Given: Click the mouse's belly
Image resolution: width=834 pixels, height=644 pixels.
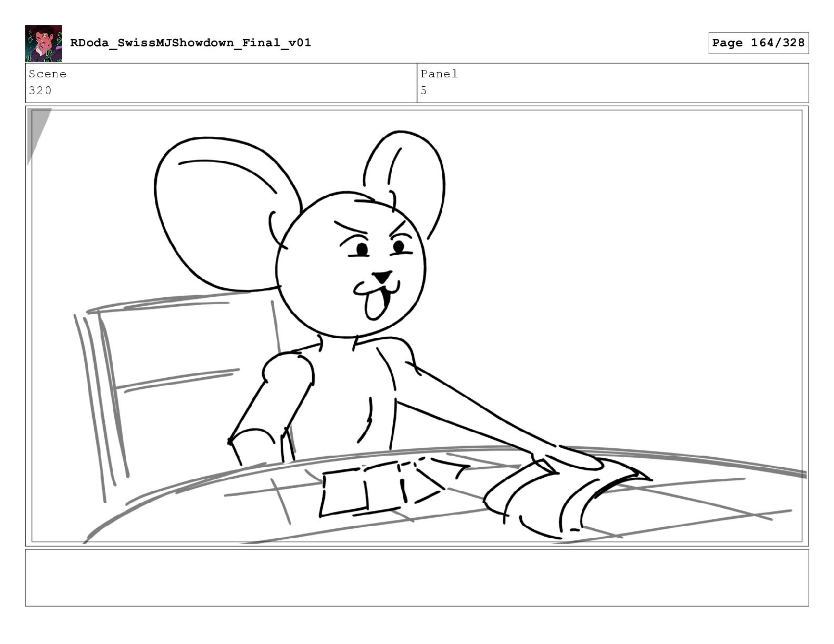Looking at the screenshot, I should (x=363, y=405).
